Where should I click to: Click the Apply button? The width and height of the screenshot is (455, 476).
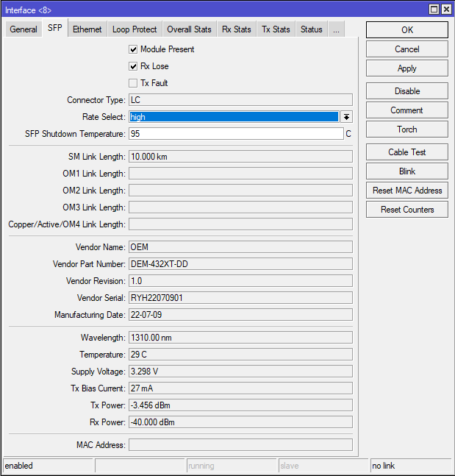[x=406, y=68]
